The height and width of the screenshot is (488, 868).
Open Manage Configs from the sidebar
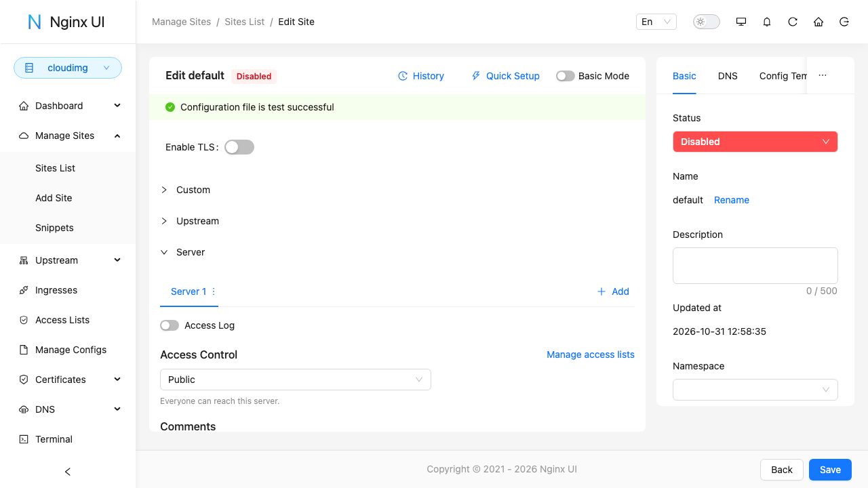(68, 350)
